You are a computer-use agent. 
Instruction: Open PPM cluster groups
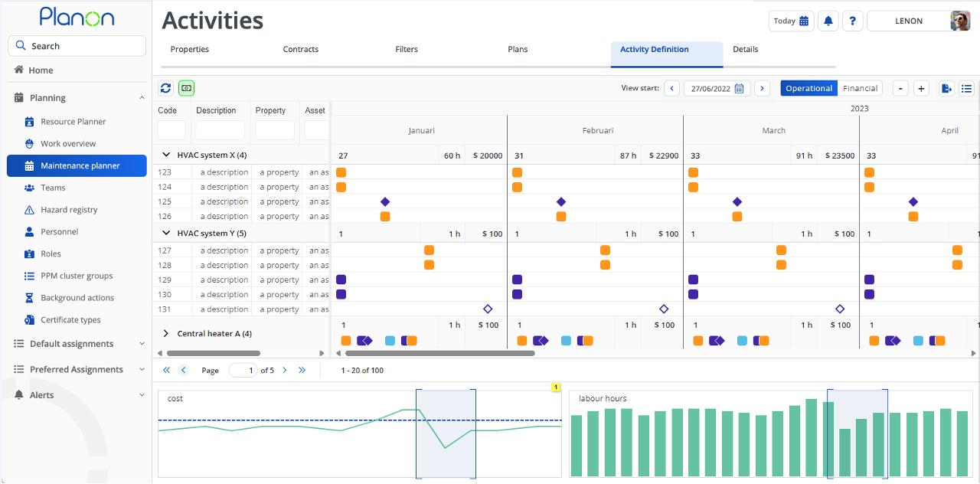point(77,276)
